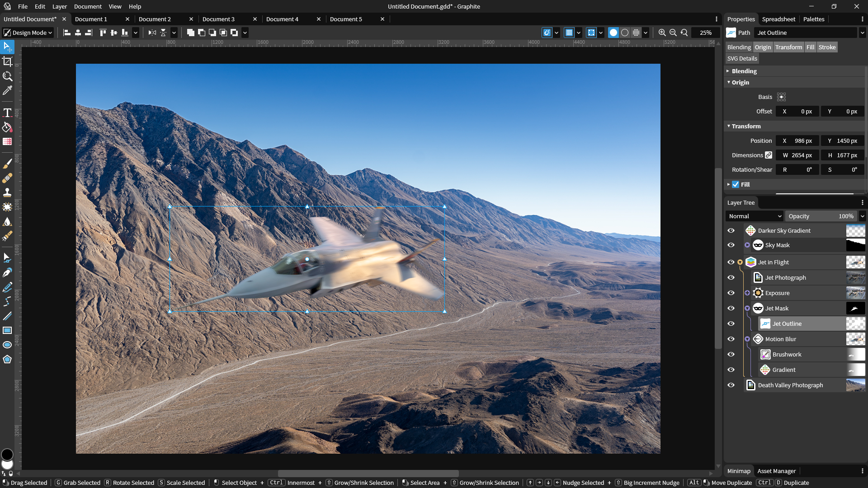868x488 pixels.
Task: Pick the Brush tool
Action: point(7,164)
